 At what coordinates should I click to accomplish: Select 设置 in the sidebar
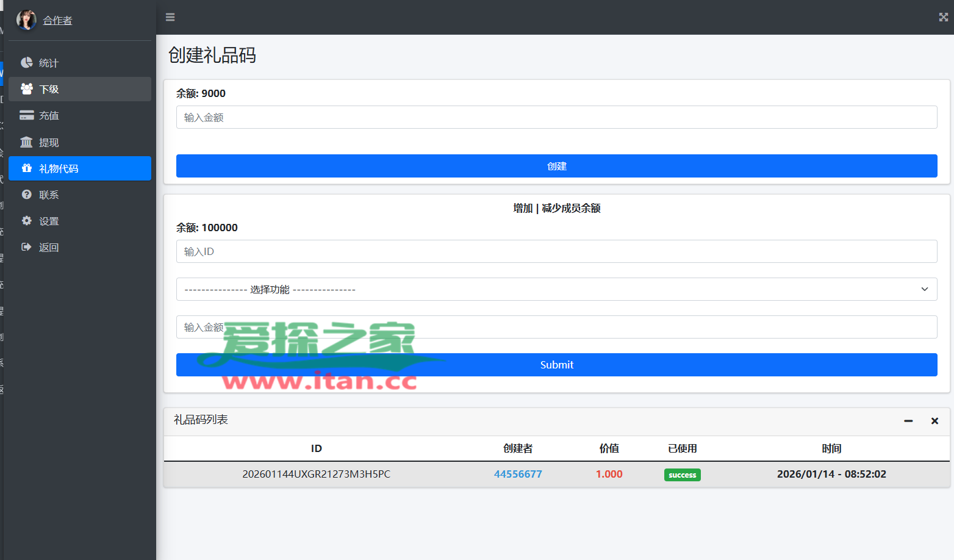pos(49,221)
